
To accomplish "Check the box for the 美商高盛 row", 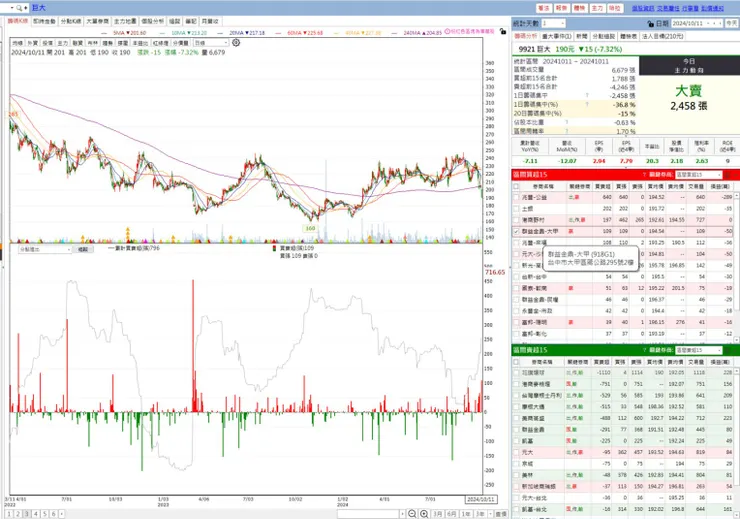I will click(516, 418).
